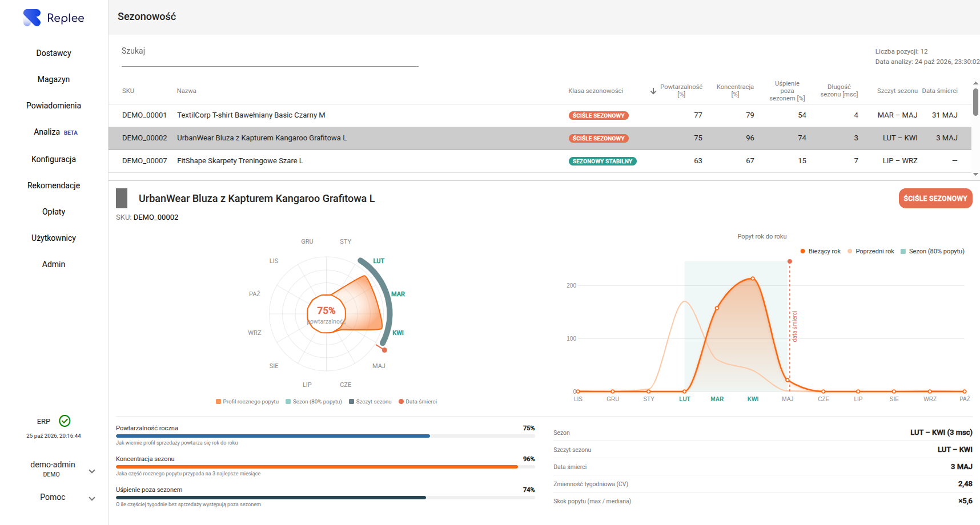The image size is (980, 525).
Task: Click the sort arrow next to Powtarzalność
Action: click(653, 91)
